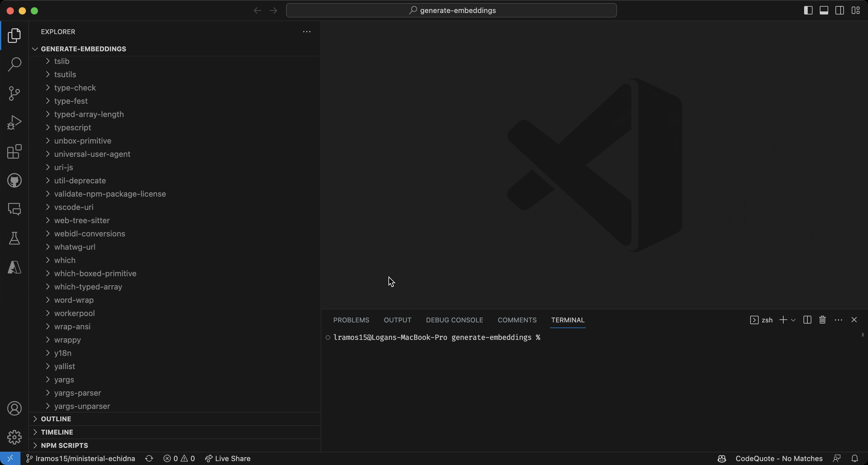Image resolution: width=868 pixels, height=465 pixels.
Task: Open the terminal profile dropdown chevron
Action: 794,320
